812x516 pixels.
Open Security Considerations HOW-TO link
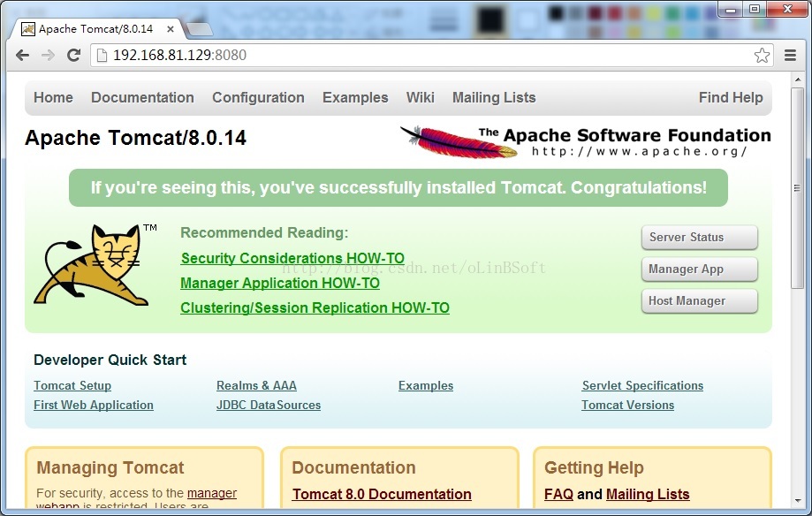(x=292, y=258)
